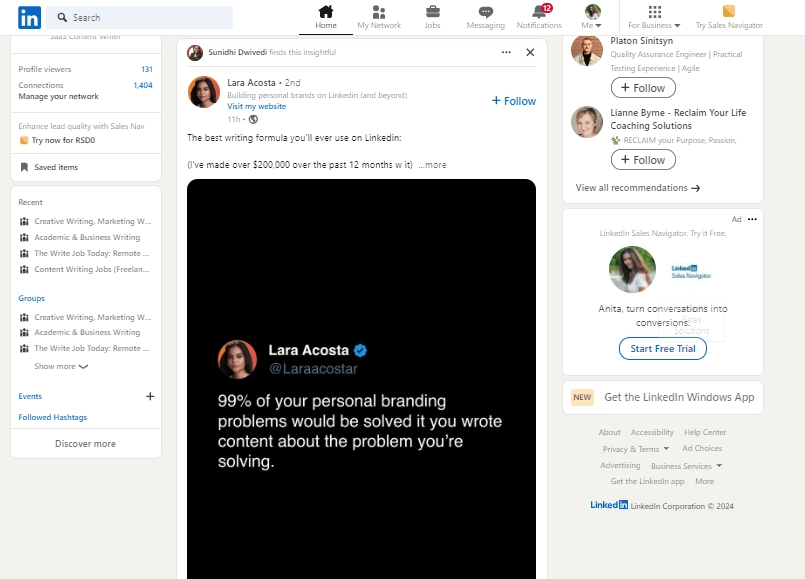Open Lara Acosta's profile photo in post header
805x579 pixels.
[x=204, y=92]
